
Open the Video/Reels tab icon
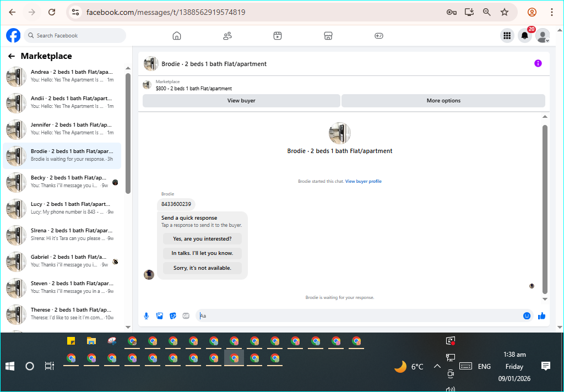278,36
